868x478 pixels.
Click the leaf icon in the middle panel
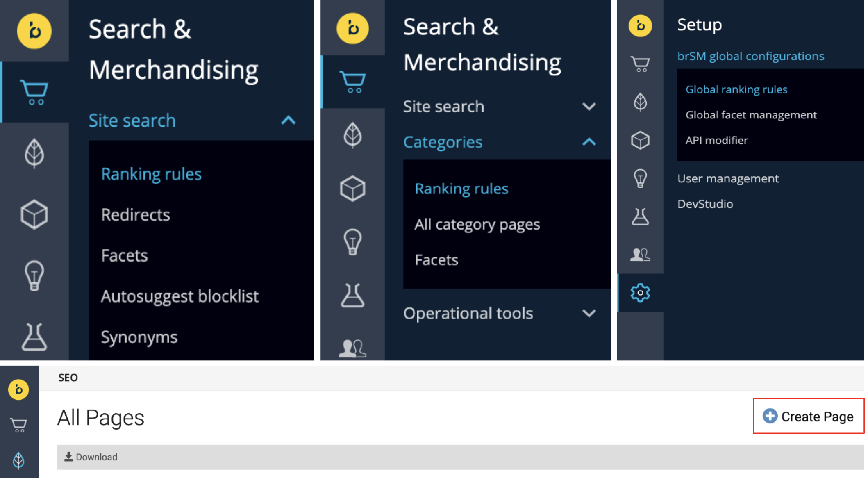[352, 135]
